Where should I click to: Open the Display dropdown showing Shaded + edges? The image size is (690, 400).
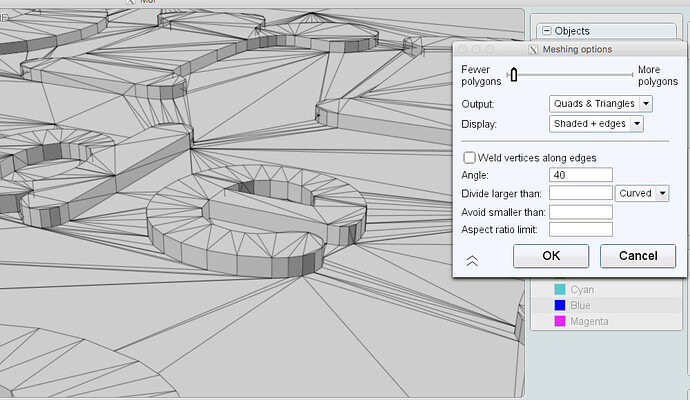596,124
